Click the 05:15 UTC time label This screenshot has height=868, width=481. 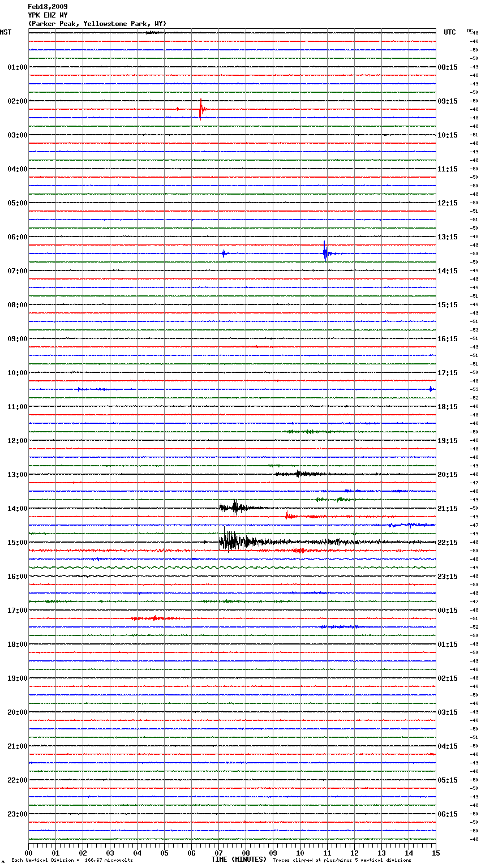448,780
